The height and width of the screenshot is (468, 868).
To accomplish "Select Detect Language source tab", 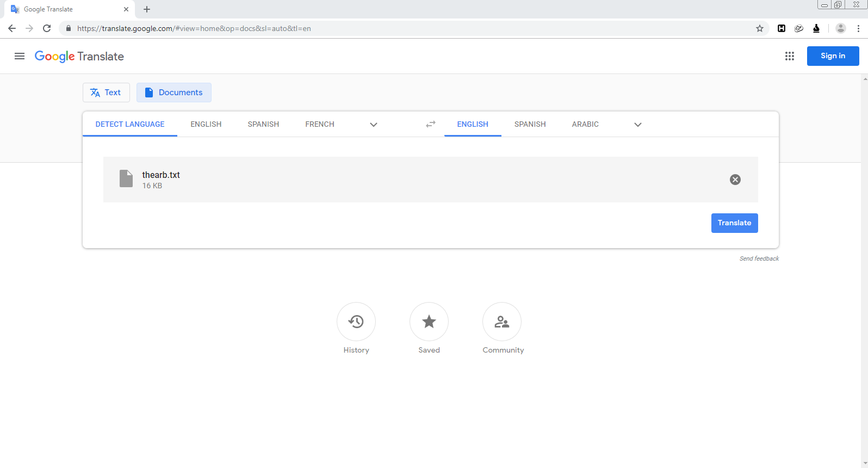I will click(130, 124).
